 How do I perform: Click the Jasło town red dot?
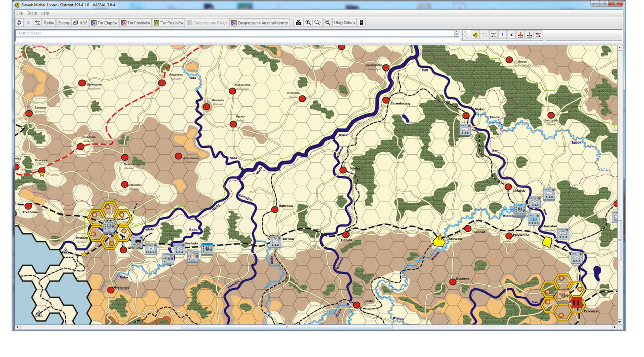(x=356, y=305)
